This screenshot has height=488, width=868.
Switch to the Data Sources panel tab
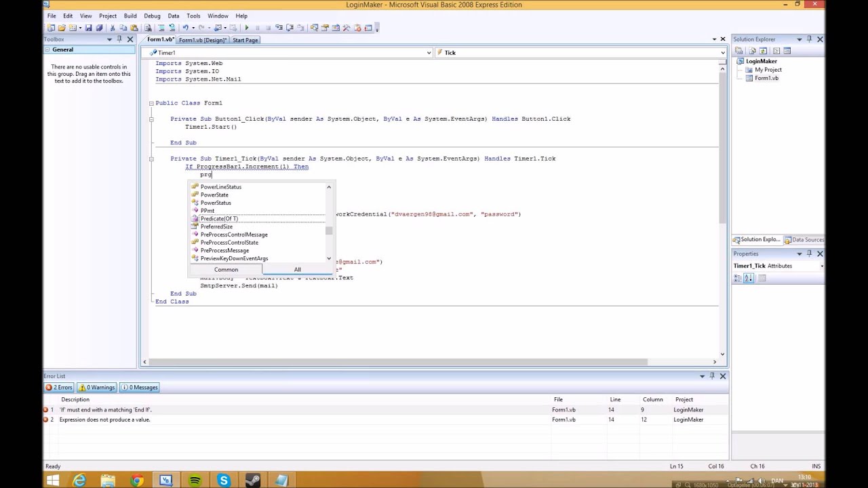coord(804,240)
